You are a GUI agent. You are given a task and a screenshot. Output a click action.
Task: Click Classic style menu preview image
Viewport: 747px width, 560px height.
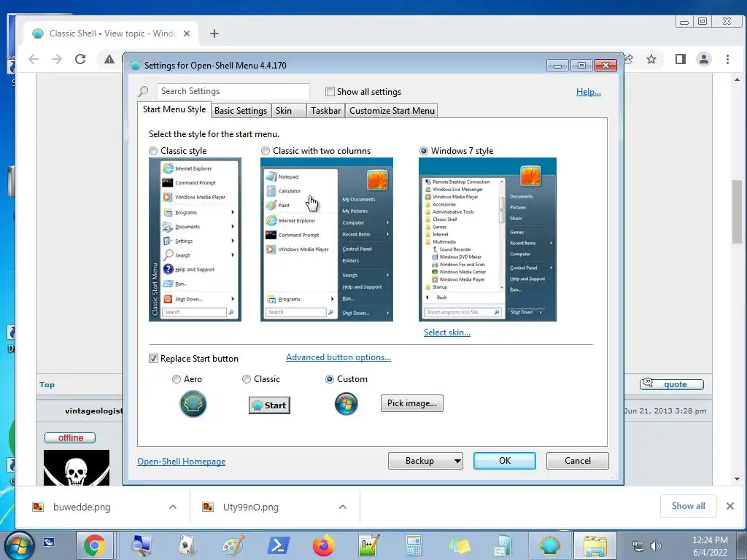pos(195,239)
